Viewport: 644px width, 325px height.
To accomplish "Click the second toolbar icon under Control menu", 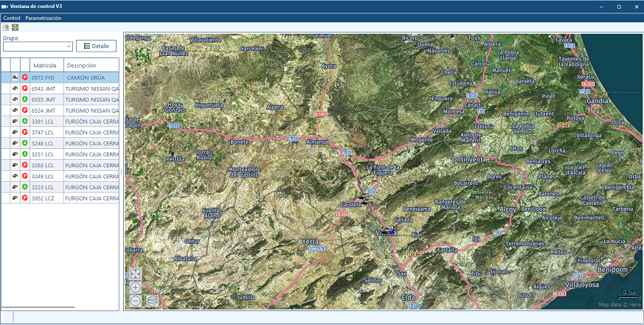I will pos(15,27).
